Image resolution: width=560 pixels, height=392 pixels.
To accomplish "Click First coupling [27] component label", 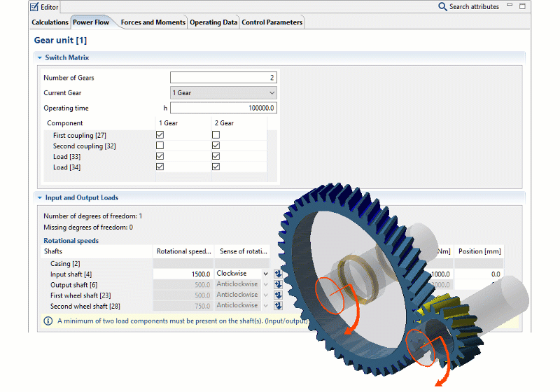I will pyautogui.click(x=79, y=135).
